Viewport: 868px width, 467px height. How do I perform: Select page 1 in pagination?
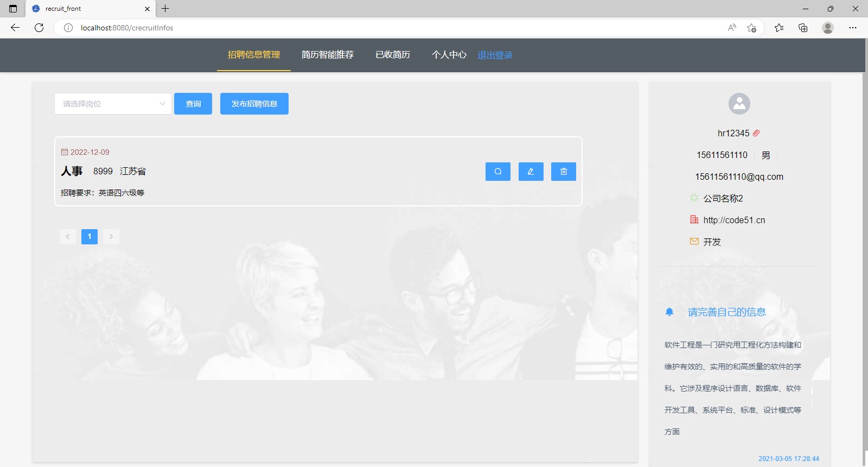90,236
